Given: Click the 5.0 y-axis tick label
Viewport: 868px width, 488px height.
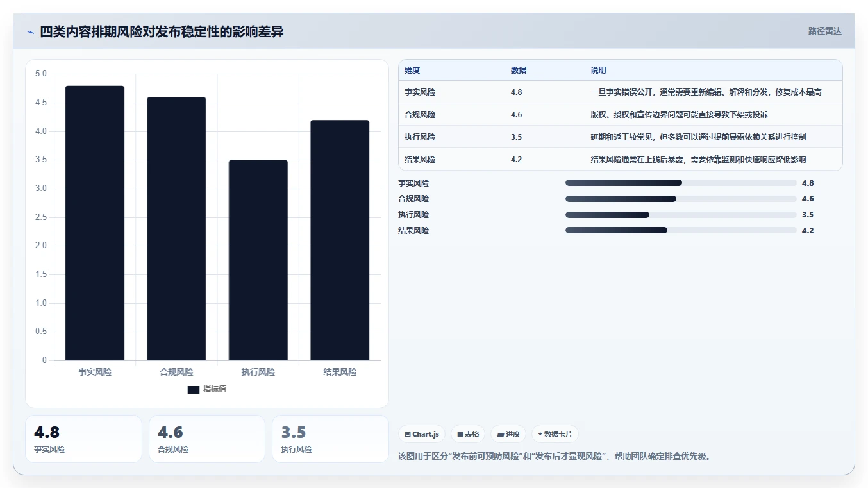Looking at the screenshot, I should pos(41,74).
